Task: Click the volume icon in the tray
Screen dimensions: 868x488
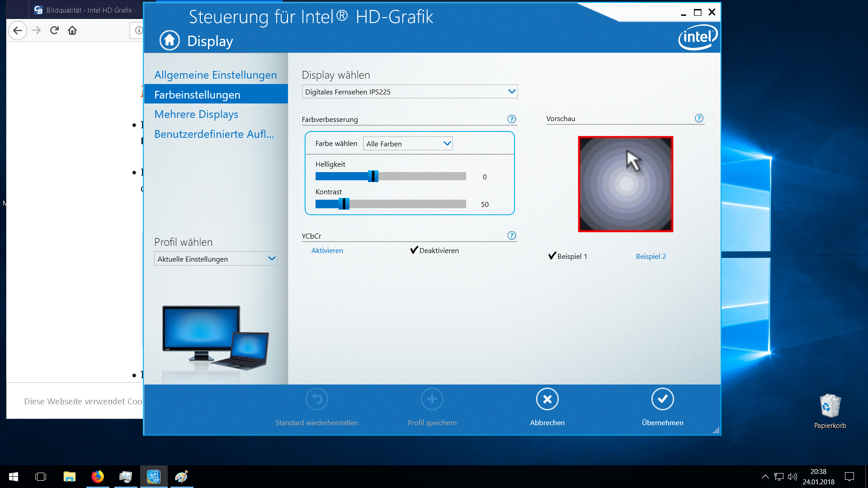Action: tap(793, 477)
